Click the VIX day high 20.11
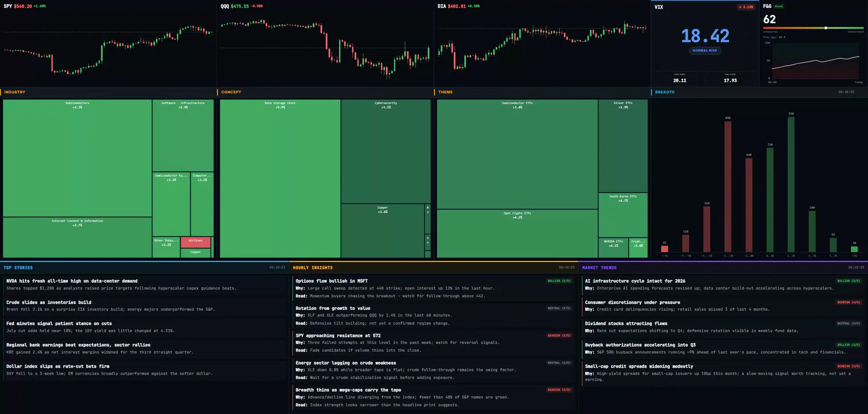The width and height of the screenshot is (868, 414). point(679,80)
